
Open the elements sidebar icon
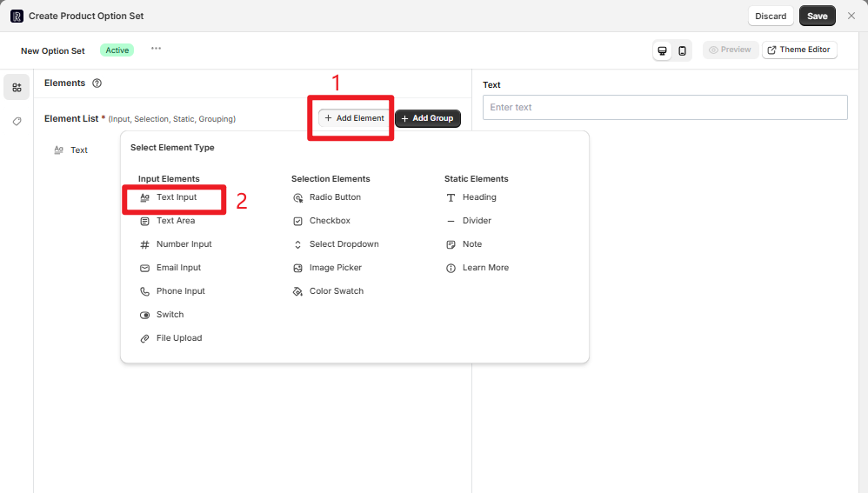coord(17,87)
